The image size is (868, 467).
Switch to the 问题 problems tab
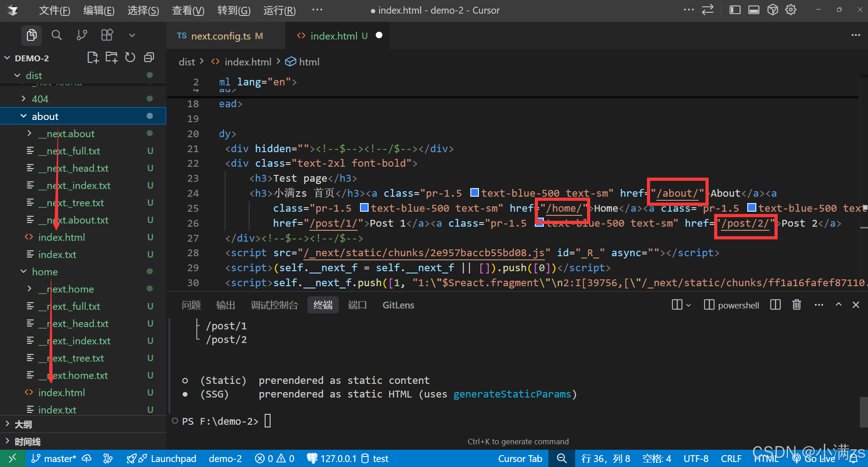(x=191, y=305)
